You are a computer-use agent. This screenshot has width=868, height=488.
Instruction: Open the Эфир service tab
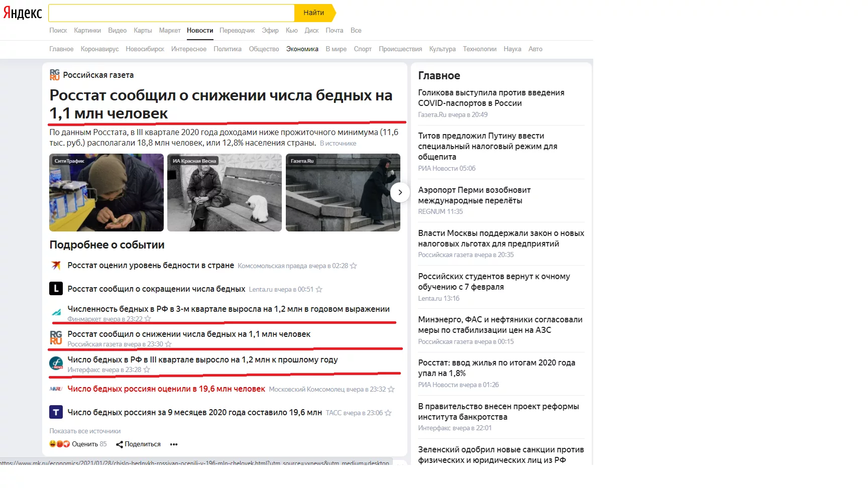[270, 30]
